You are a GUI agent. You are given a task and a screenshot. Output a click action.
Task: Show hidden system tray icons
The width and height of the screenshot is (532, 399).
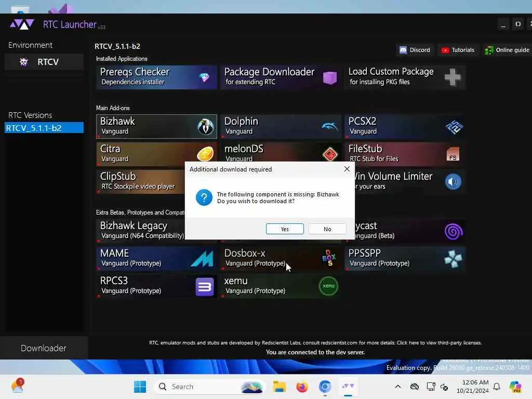[x=398, y=387]
